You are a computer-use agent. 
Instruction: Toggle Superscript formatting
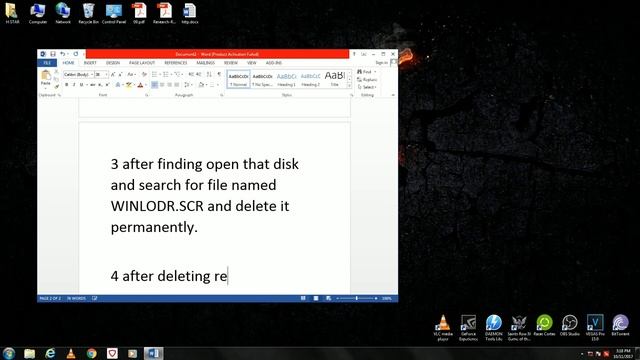[x=107, y=85]
